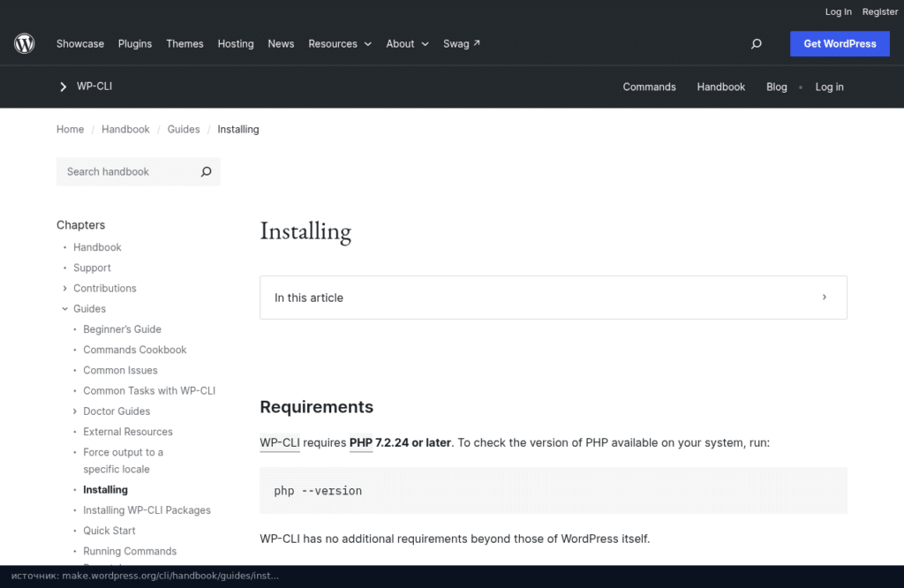Image resolution: width=904 pixels, height=588 pixels.
Task: Click the Installing page title
Action: 305,231
